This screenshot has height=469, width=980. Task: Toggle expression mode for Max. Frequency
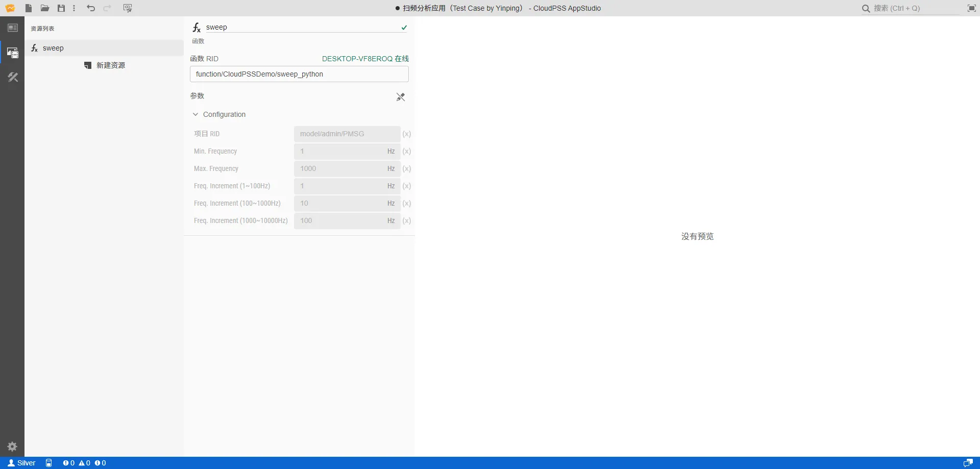pos(407,168)
